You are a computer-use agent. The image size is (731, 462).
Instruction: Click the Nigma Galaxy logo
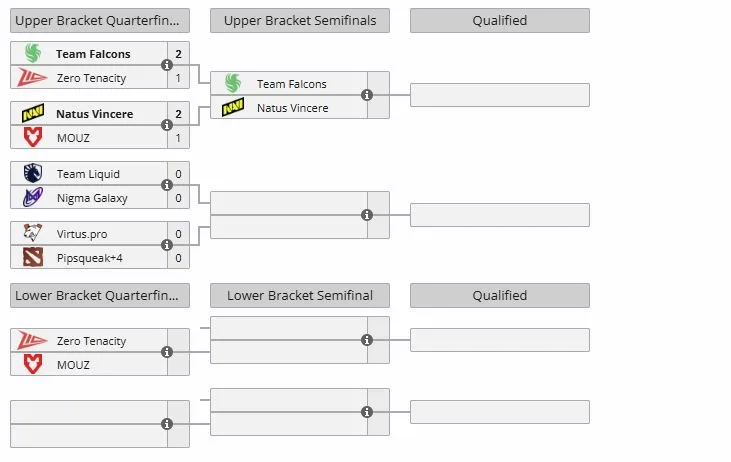(33, 198)
